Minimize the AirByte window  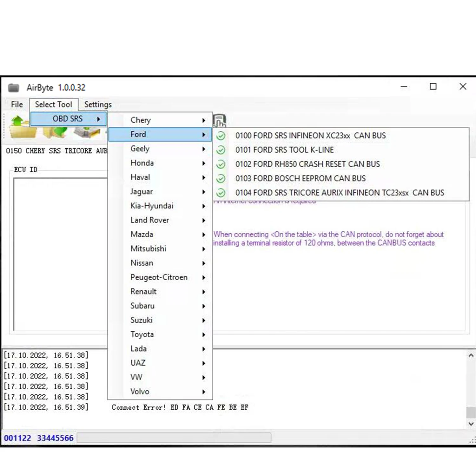click(404, 87)
